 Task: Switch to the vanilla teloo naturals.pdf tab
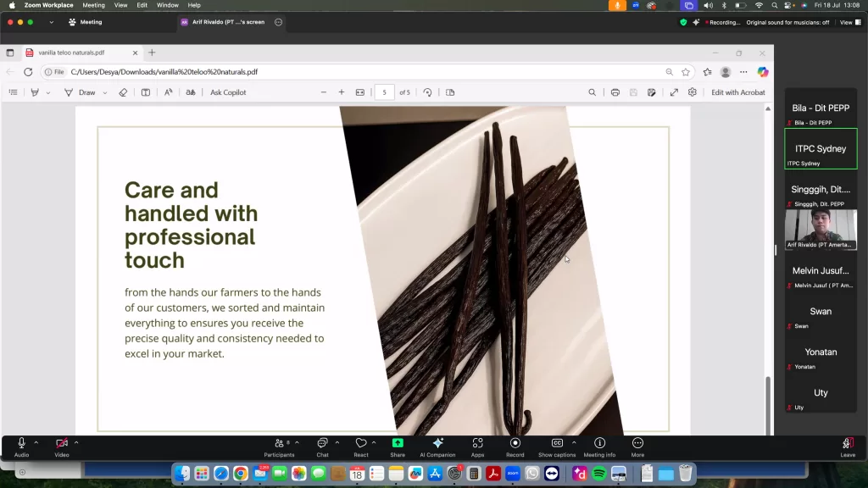point(76,53)
